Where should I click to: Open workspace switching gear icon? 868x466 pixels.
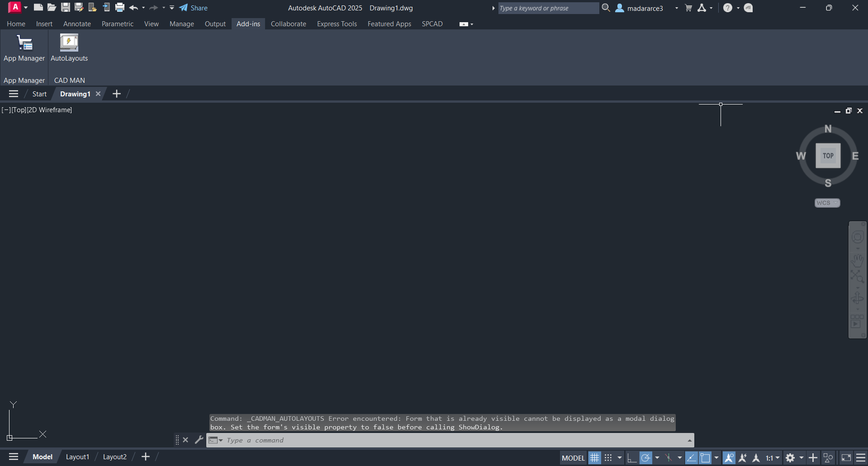(790, 458)
